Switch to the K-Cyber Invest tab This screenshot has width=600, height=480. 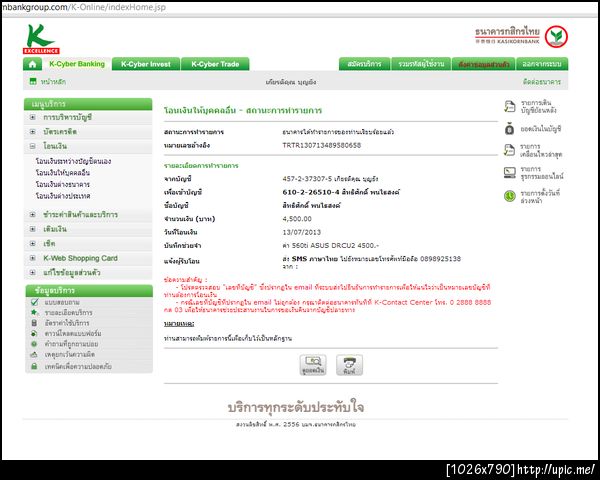point(146,64)
